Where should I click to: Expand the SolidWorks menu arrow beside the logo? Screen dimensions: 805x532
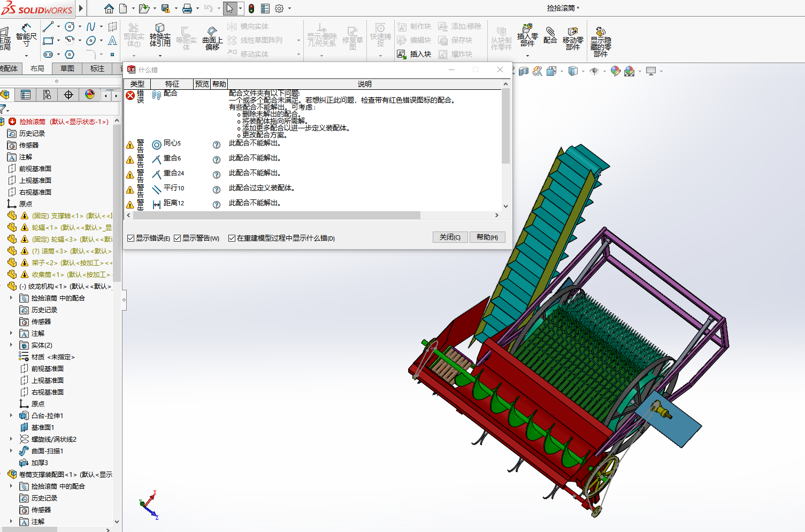[x=81, y=9]
